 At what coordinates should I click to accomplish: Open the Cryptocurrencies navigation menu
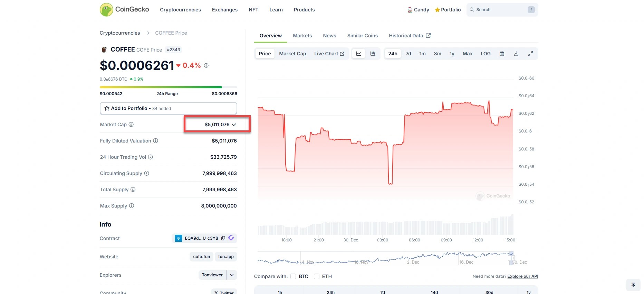180,10
